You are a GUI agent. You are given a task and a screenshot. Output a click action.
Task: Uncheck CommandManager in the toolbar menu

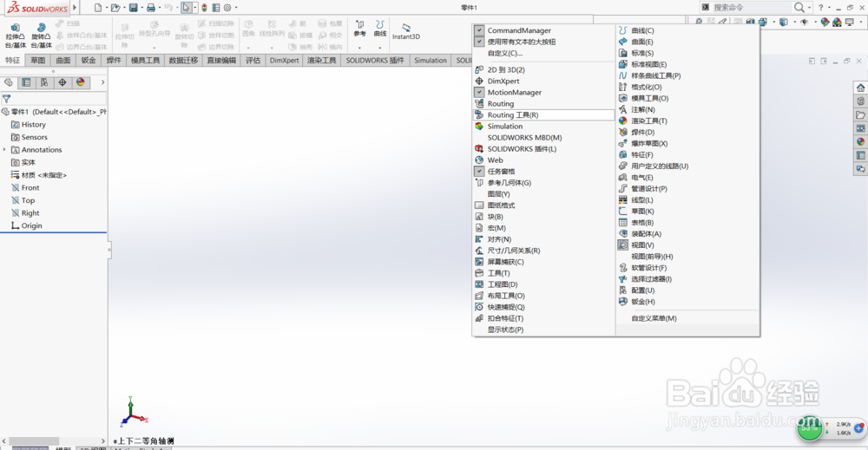point(479,30)
